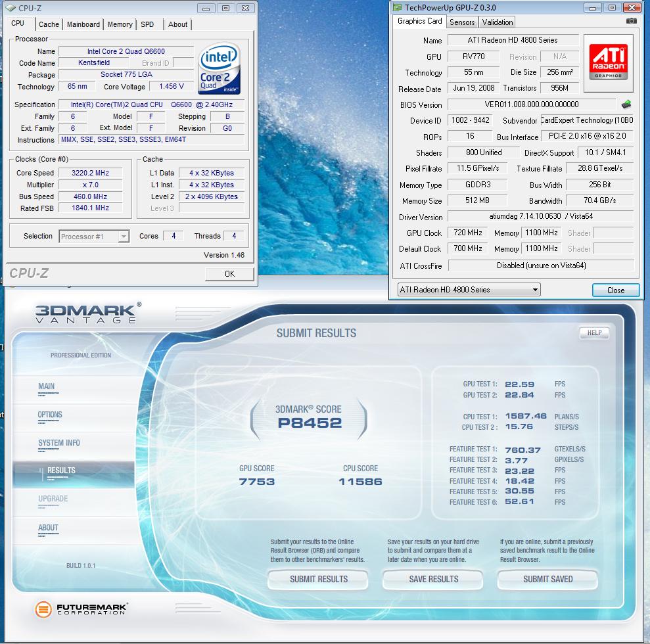Click the FEATURE TEST 6 result 52.61
The width and height of the screenshot is (650, 644).
click(x=519, y=502)
